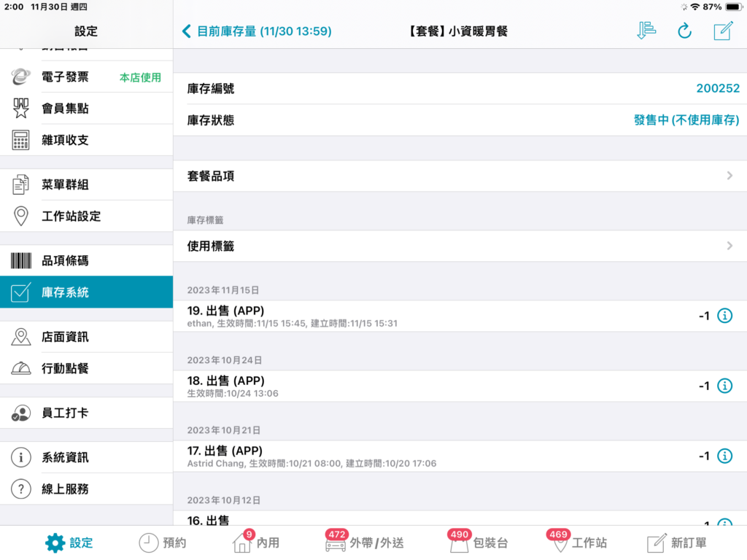Go back to 目前庫存量 list
Viewport: 747px width, 560px height.
pos(257,31)
